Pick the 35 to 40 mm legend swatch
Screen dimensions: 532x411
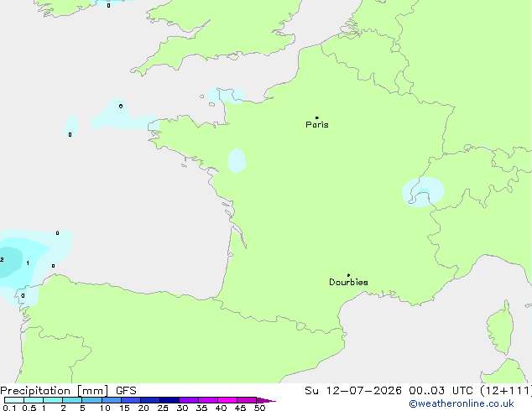207,400
